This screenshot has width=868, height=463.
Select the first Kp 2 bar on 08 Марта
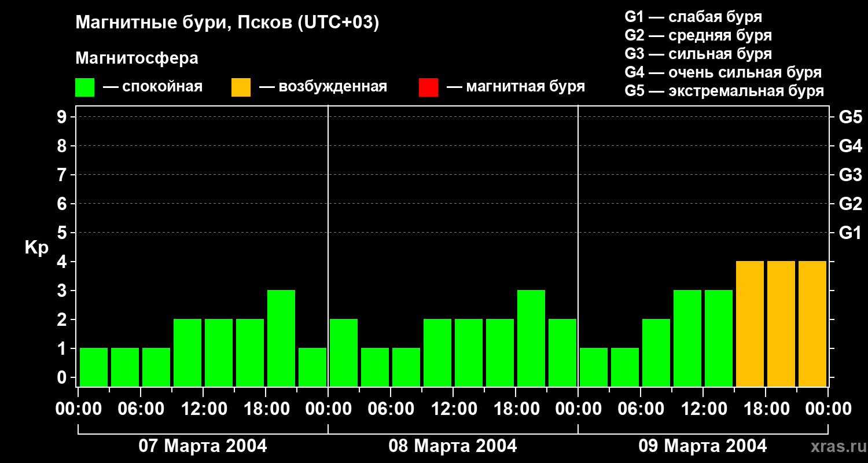tap(344, 352)
